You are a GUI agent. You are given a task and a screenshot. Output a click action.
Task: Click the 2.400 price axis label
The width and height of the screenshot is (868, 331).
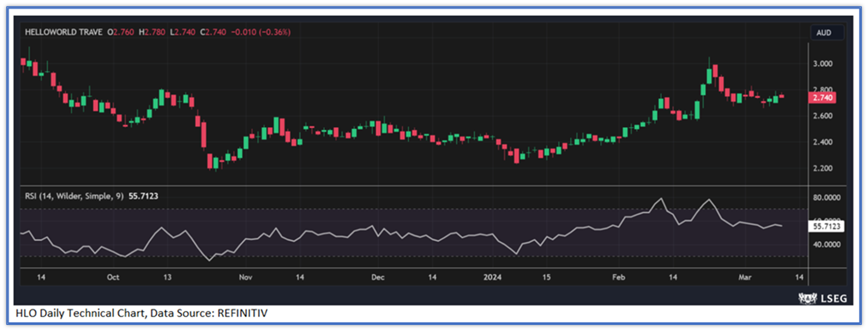(822, 142)
